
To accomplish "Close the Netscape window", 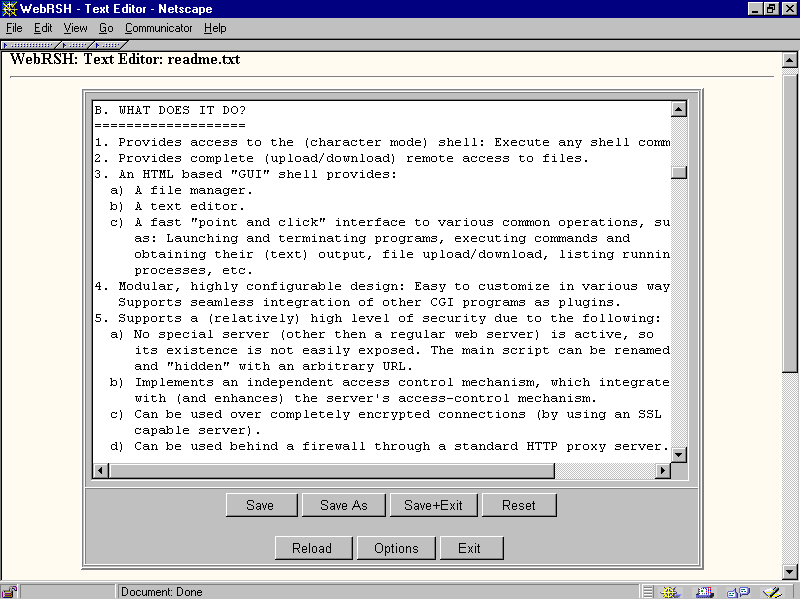I will point(789,9).
